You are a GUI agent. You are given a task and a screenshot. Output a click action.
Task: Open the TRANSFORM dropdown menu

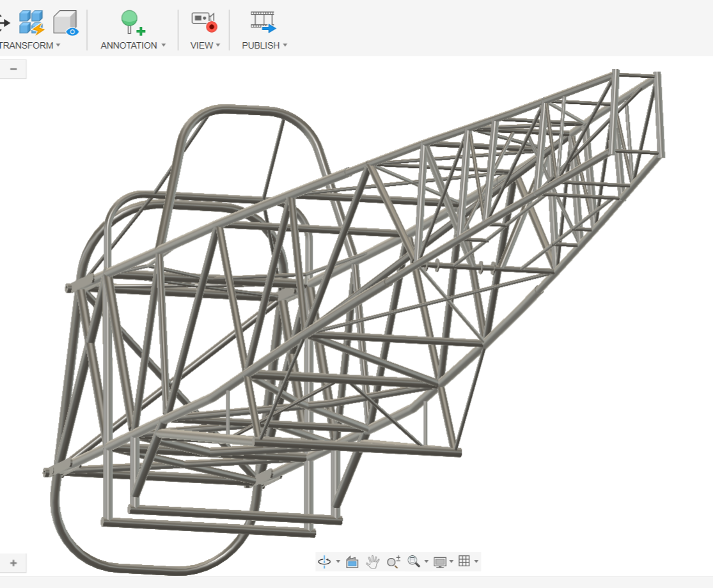click(x=30, y=45)
